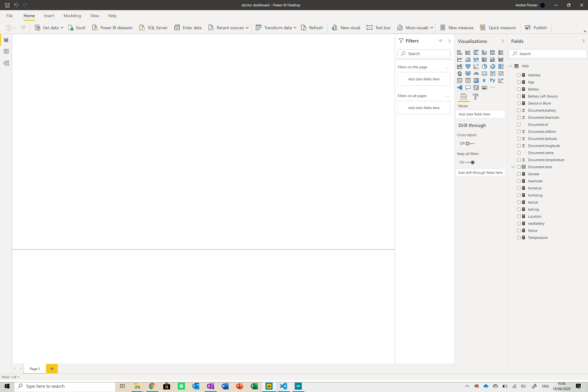Turn off Keep all filters toggle
Viewport: 588px width, 392px height.
pos(470,162)
